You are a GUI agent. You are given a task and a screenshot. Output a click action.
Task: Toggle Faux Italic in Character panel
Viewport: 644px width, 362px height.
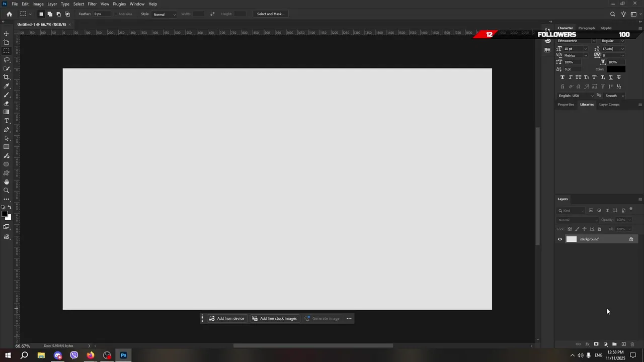(571, 77)
